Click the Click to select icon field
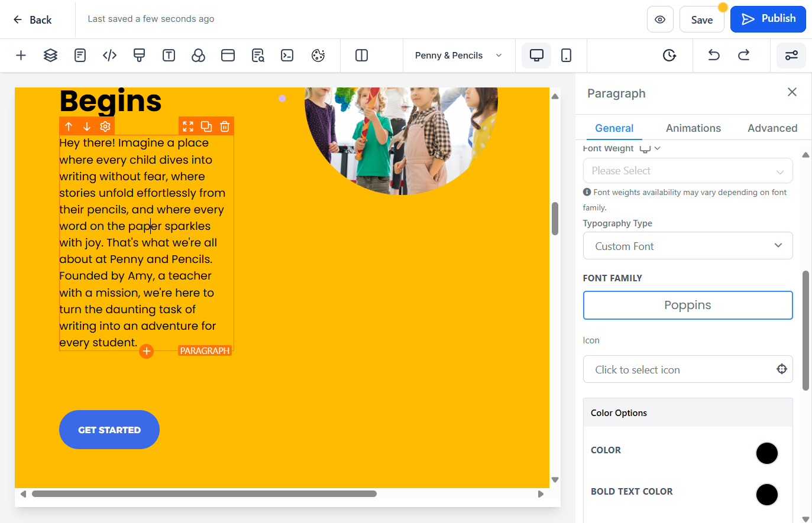The image size is (812, 523). coord(688,369)
